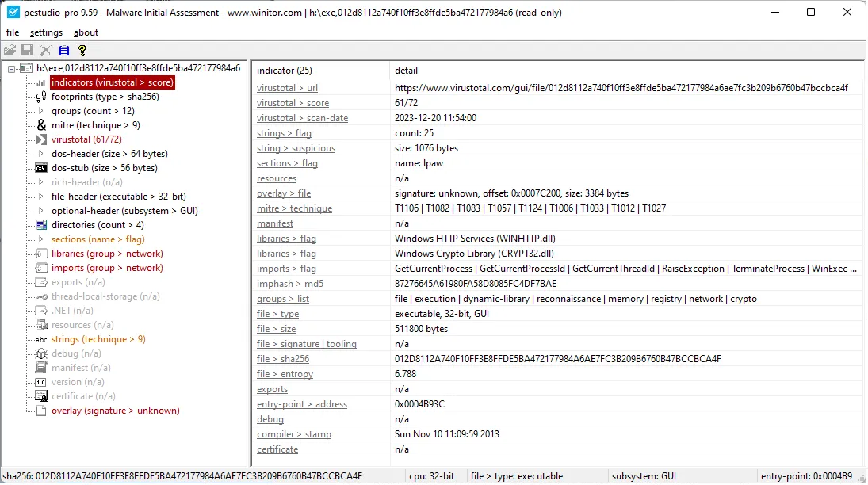Image resolution: width=868 pixels, height=485 pixels.
Task: Click the .NET tree icon
Action: click(x=41, y=311)
